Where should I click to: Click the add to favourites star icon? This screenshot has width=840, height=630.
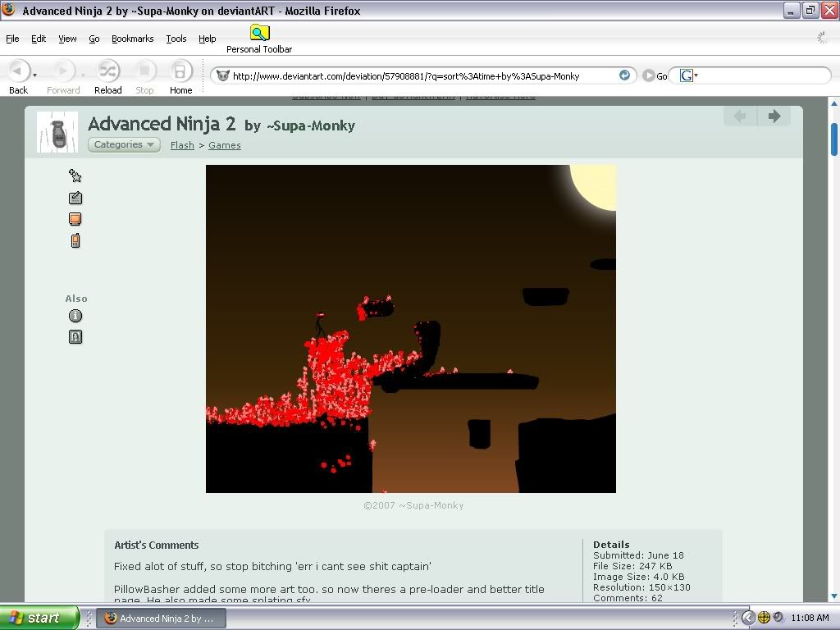pyautogui.click(x=75, y=176)
